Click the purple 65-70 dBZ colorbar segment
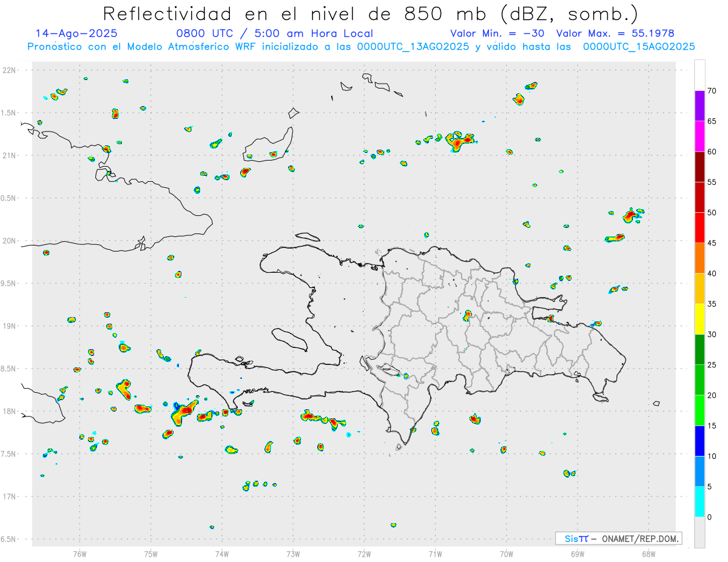This screenshot has width=728, height=562. click(699, 106)
